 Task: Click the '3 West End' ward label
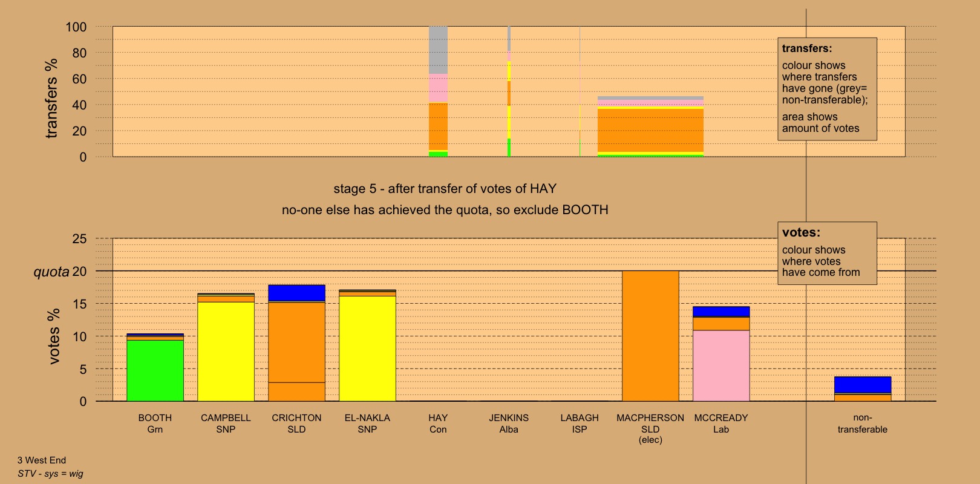pyautogui.click(x=42, y=460)
